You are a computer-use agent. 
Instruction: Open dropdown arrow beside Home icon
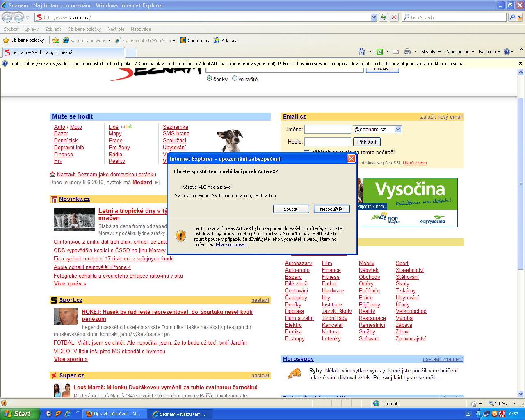[x=370, y=52]
